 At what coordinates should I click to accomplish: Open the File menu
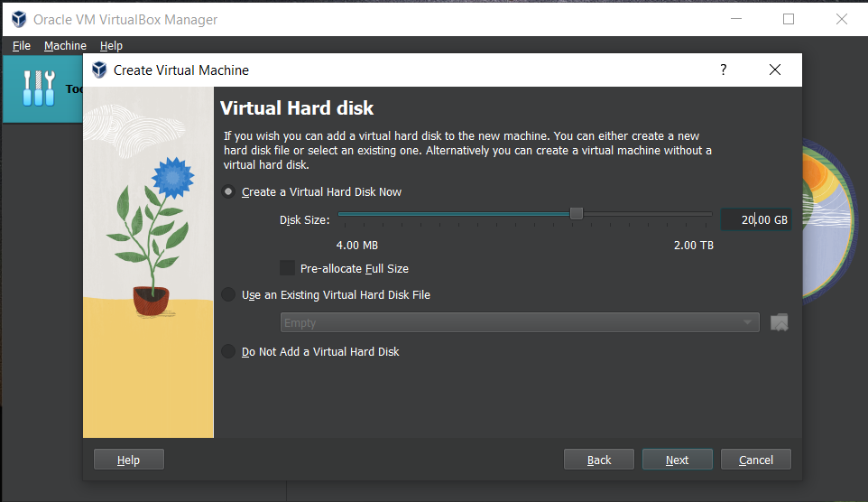(22, 45)
